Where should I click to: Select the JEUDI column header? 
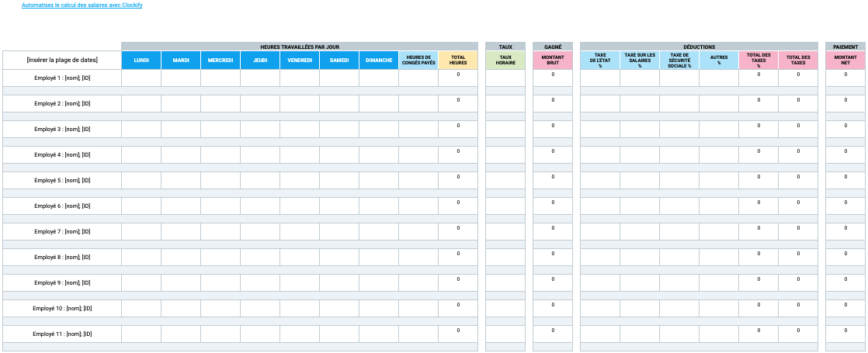click(x=260, y=61)
